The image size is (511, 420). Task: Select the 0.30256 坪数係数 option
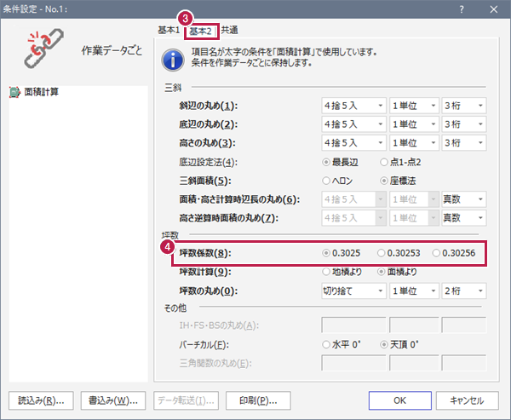click(x=437, y=253)
